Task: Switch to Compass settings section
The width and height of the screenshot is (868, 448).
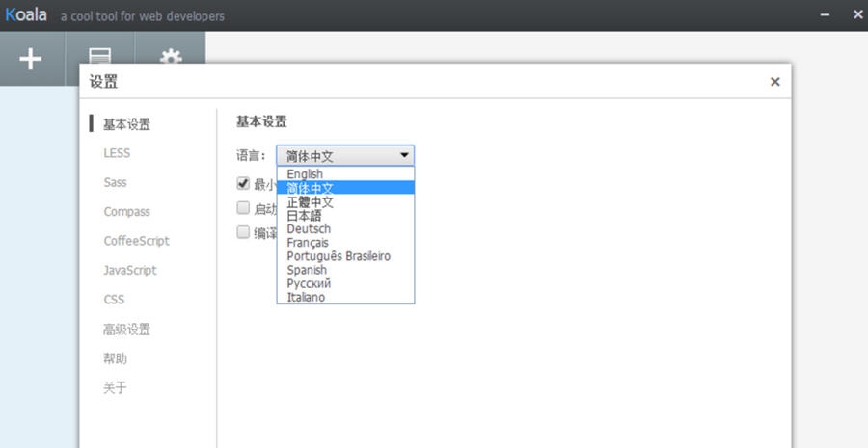Action: [126, 212]
